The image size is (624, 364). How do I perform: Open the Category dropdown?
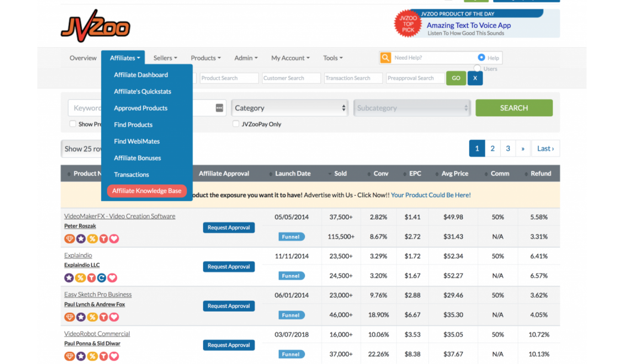290,108
